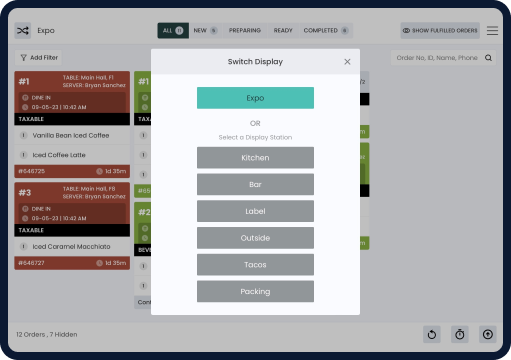Click the date icon on order #3 card

point(25,218)
